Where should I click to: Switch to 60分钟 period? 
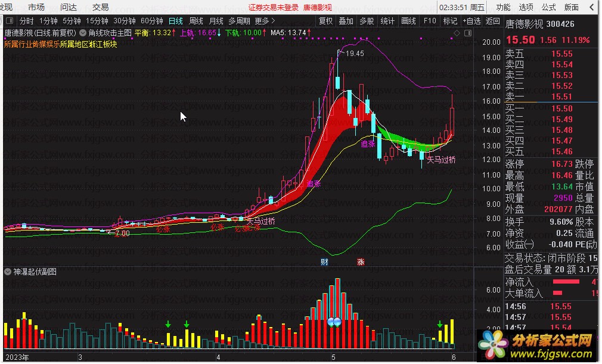pyautogui.click(x=151, y=21)
